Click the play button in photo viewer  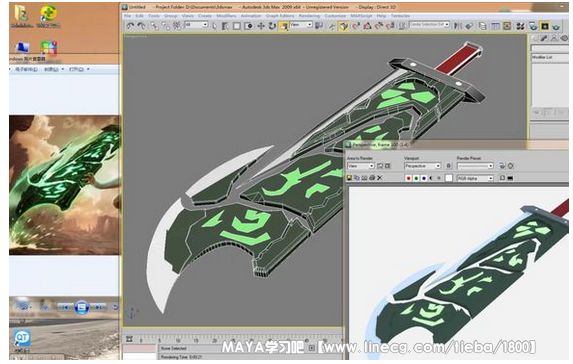(81, 307)
